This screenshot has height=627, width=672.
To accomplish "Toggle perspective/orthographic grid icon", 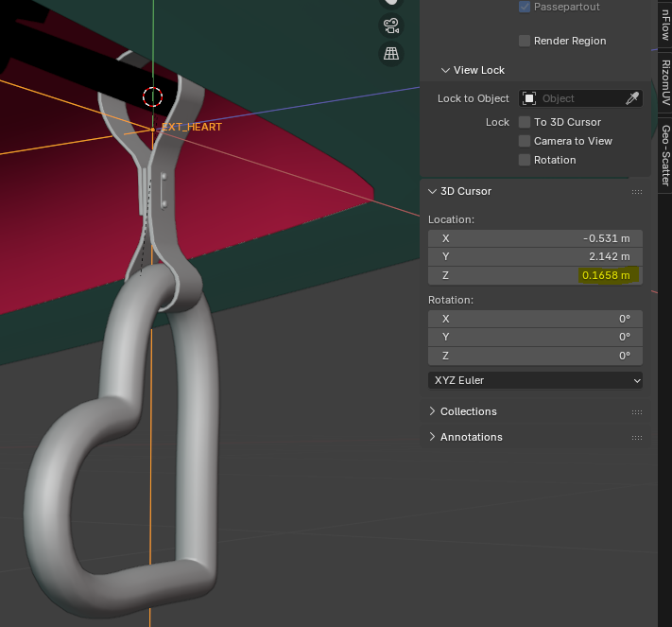I will pos(391,54).
